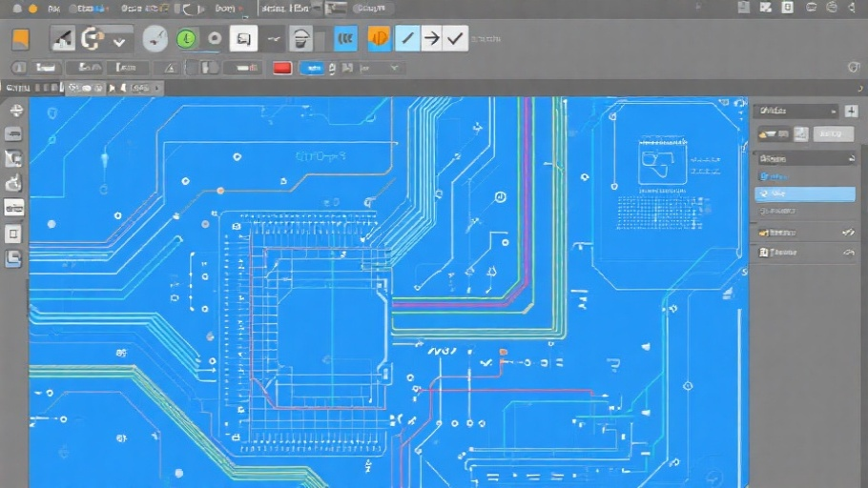Click the white image frame icon
868x488 pixels.
pos(243,39)
